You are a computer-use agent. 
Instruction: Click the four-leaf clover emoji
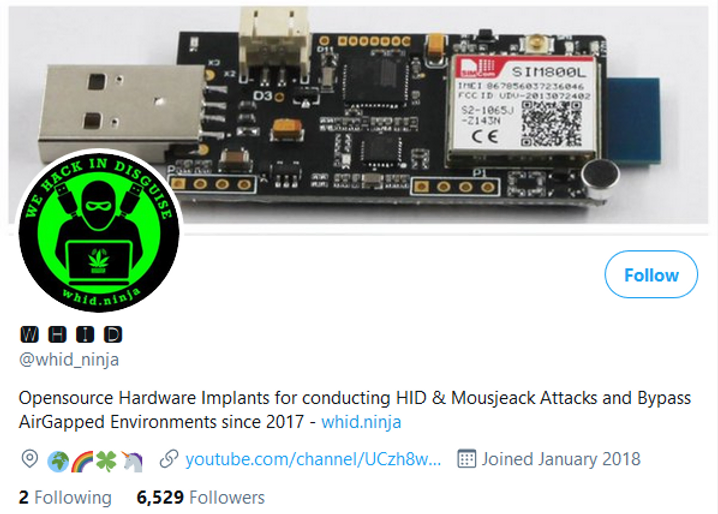[106, 461]
